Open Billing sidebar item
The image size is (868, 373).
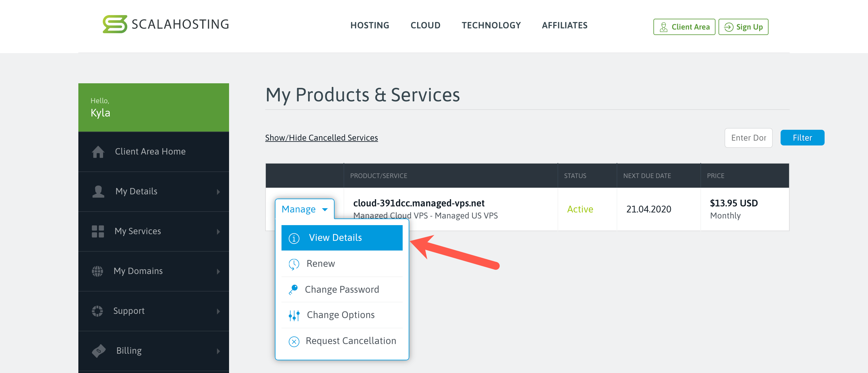click(x=153, y=350)
